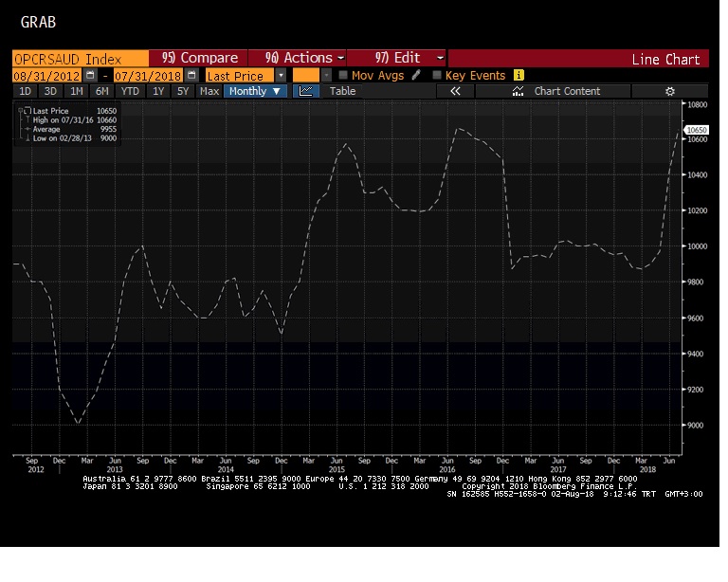Screen dimensions: 728x582
Task: Enable the Mov Avgs checkbox
Action: pyautogui.click(x=343, y=75)
